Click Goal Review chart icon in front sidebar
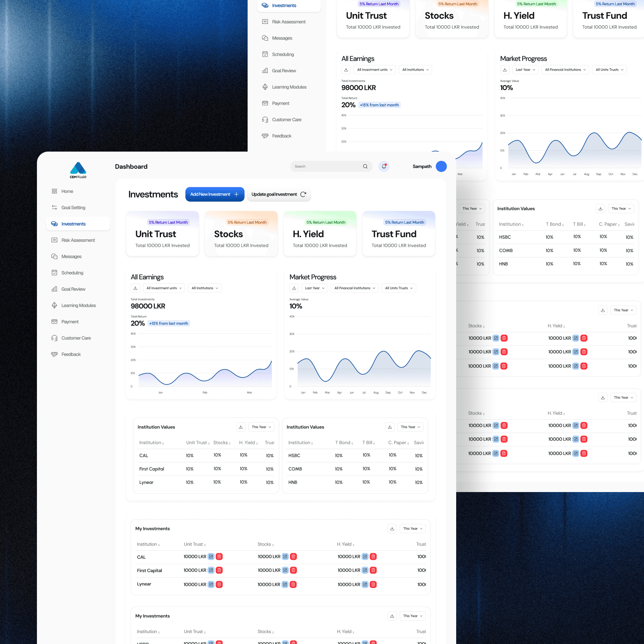The width and height of the screenshot is (644, 644). (54, 289)
